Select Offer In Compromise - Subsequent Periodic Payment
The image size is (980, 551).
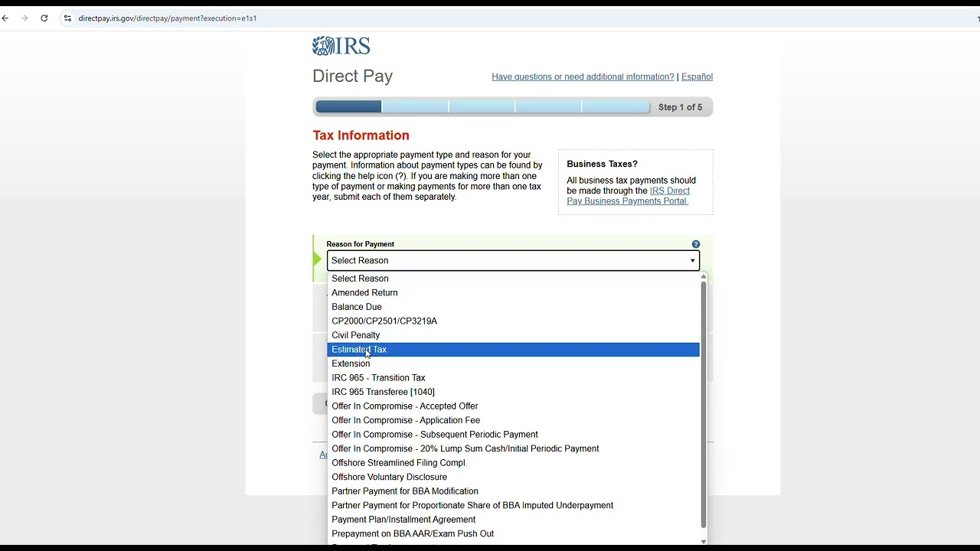point(513,435)
